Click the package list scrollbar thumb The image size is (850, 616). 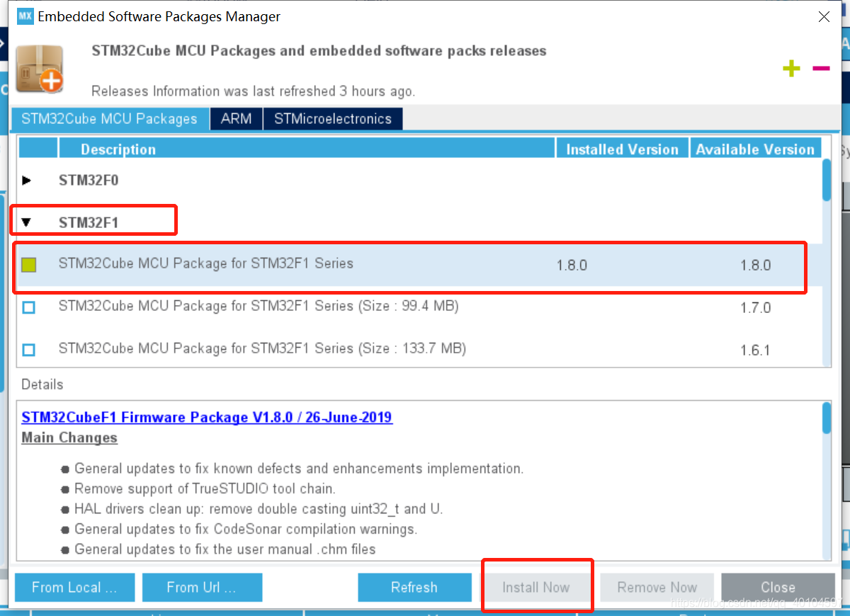pyautogui.click(x=827, y=180)
